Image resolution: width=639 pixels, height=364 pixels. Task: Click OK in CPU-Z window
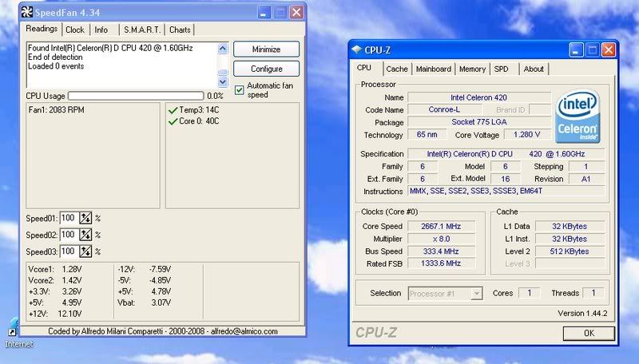click(x=589, y=333)
